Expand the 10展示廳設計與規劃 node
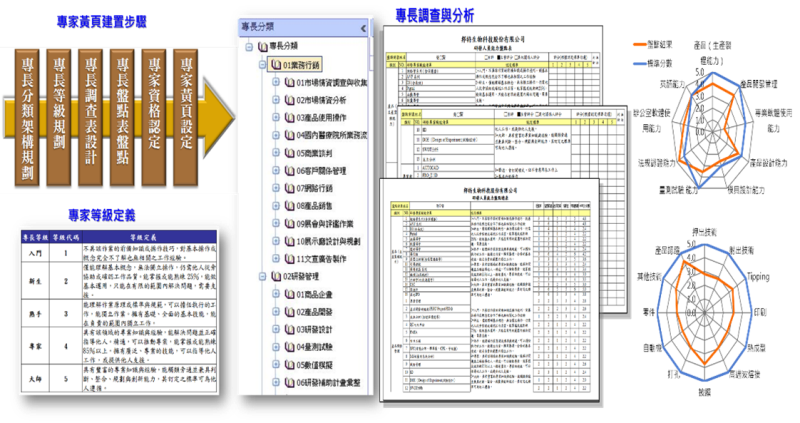 click(276, 241)
